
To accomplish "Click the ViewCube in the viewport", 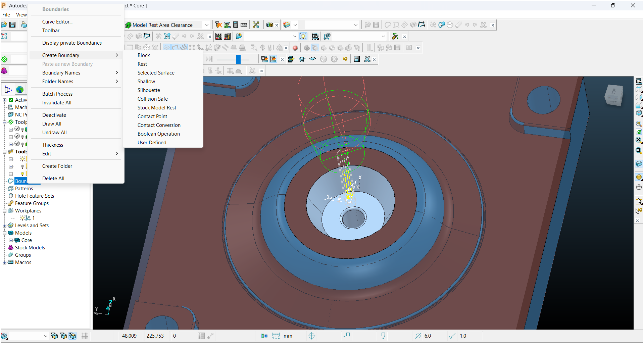I will click(x=613, y=96).
